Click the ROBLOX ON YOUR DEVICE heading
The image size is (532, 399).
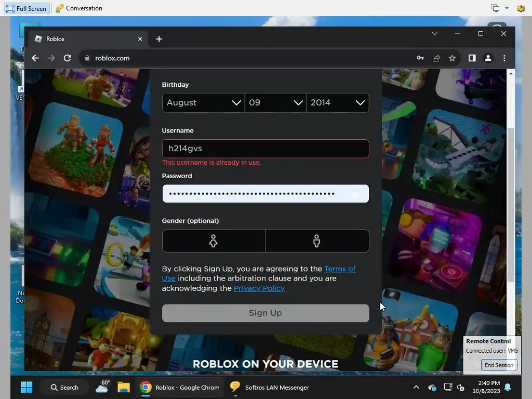tap(265, 364)
